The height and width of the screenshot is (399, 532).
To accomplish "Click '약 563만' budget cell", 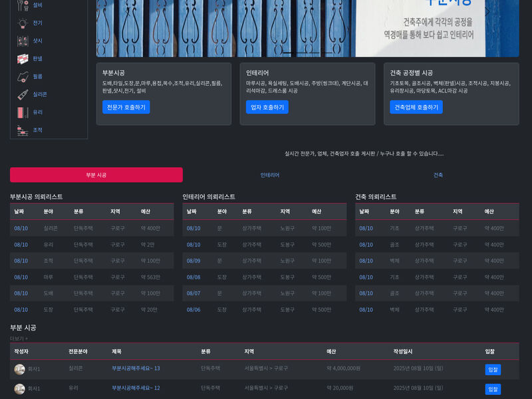I will (x=150, y=277).
